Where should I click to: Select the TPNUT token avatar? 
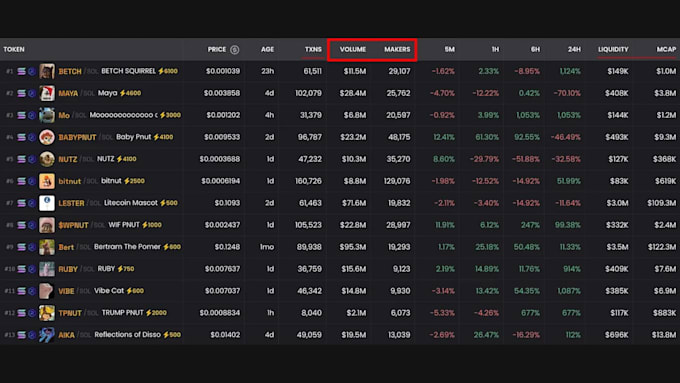47,313
